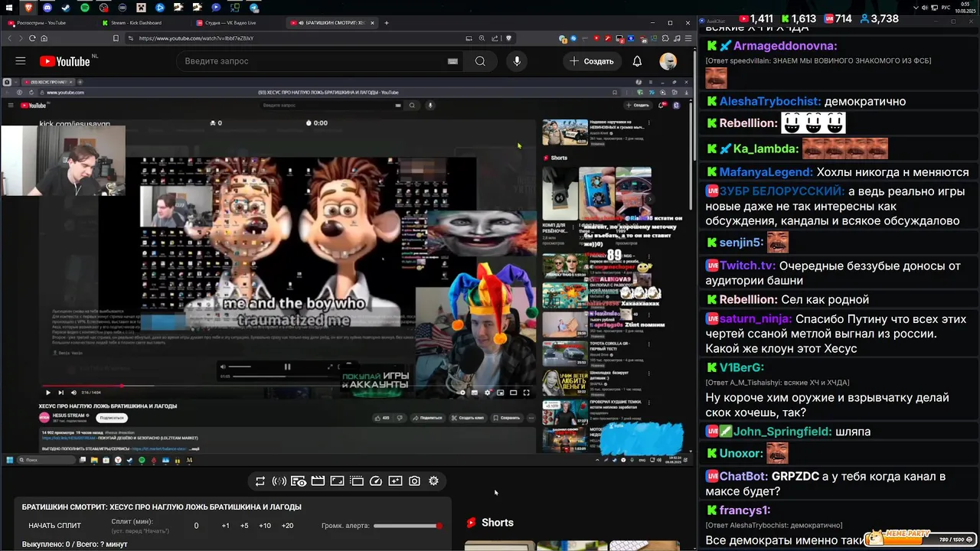Add +5 minutes to split
This screenshot has height=551, width=980.
tap(244, 526)
